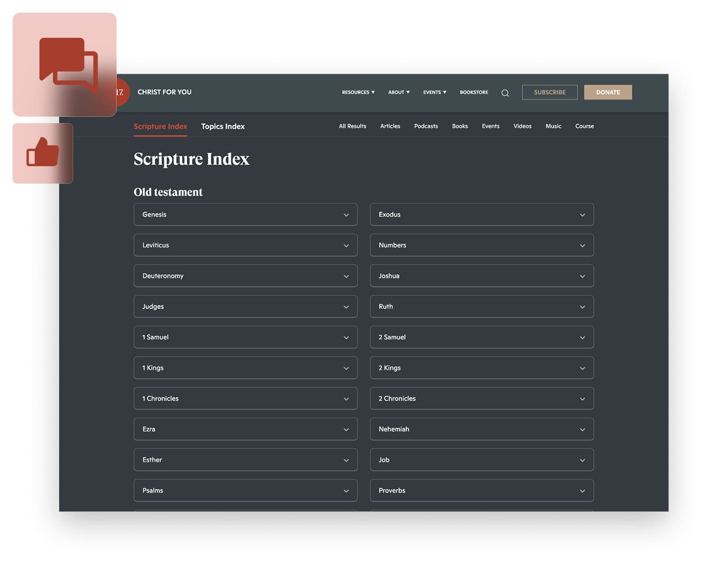Viewport: 728px width, 585px height.
Task: Open the About menu
Action: [x=399, y=92]
